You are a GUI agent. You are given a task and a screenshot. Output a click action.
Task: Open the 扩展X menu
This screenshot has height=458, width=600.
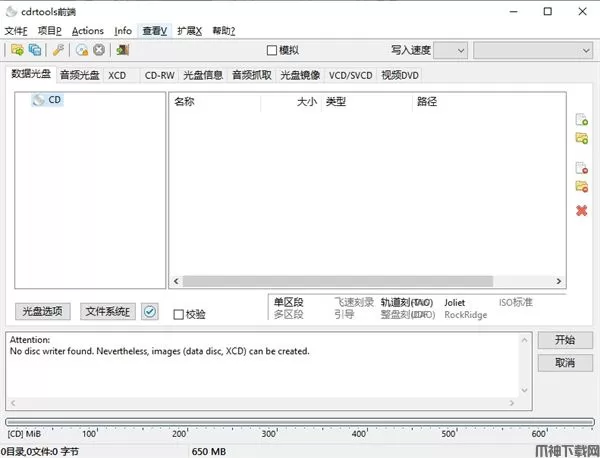[x=189, y=31]
